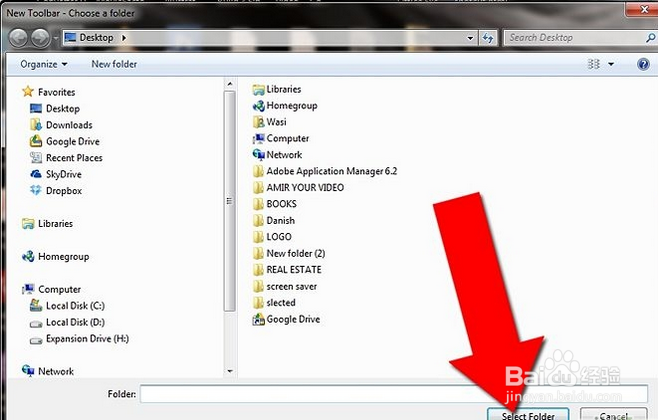Viewport: 658px width, 420px height.
Task: Select the slected folder
Action: [x=274, y=303]
